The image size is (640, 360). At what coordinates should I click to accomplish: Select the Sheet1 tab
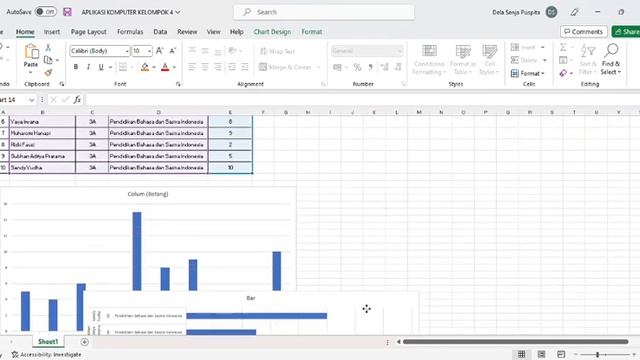(48, 342)
